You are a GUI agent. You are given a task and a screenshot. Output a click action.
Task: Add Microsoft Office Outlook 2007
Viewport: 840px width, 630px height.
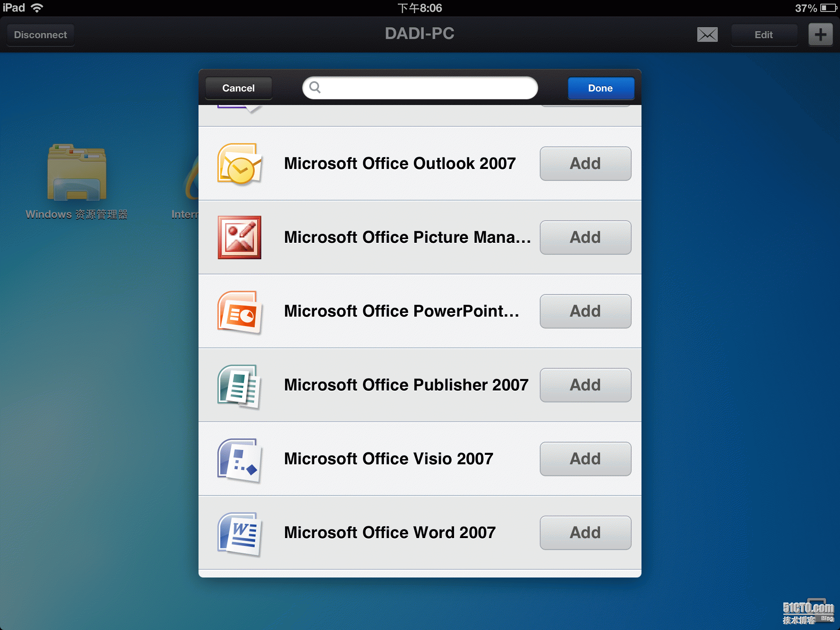tap(585, 164)
